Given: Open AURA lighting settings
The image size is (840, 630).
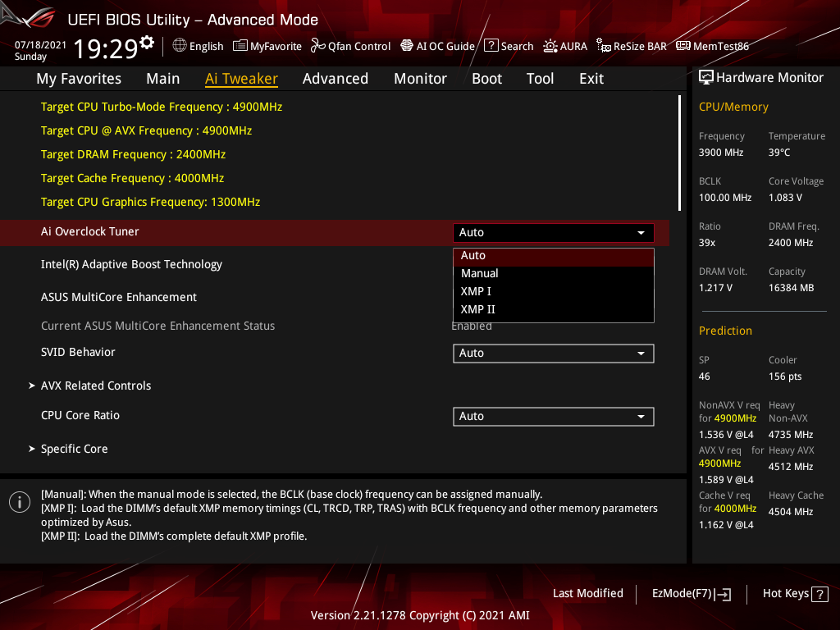Looking at the screenshot, I should 565,46.
